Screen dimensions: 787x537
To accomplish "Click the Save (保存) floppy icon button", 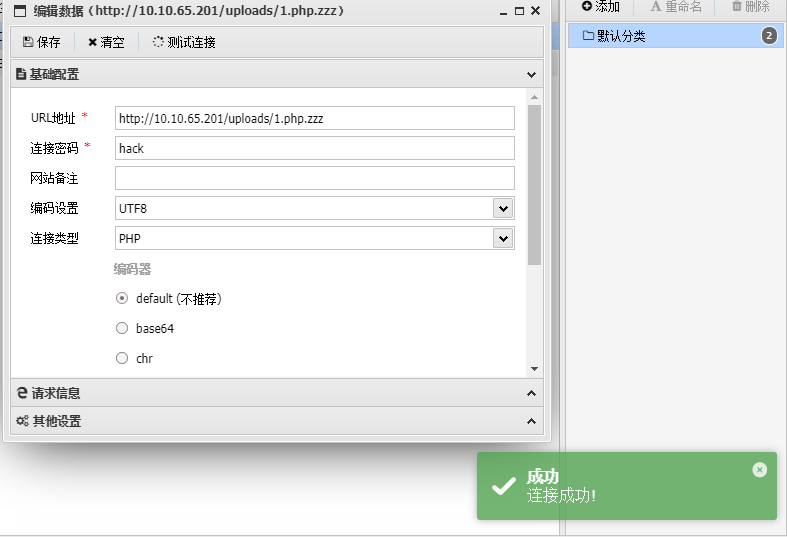I will click(x=41, y=42).
